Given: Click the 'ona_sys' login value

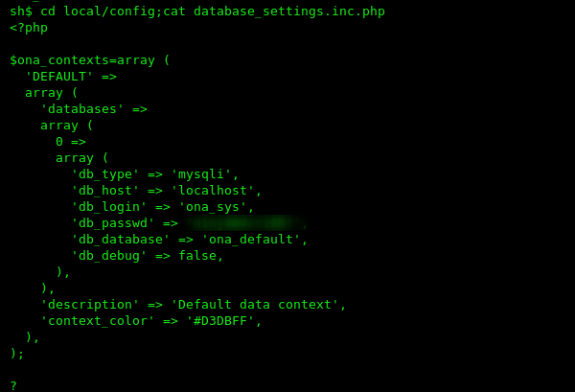Looking at the screenshot, I should click(213, 207).
